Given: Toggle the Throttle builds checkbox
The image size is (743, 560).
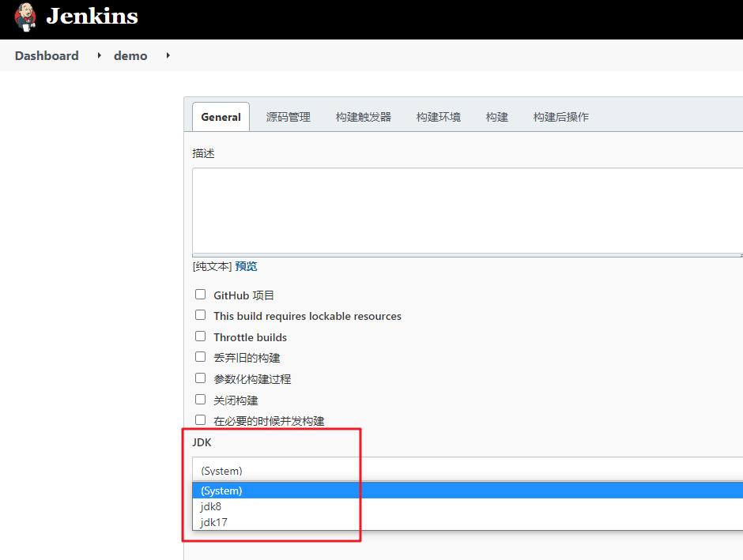Looking at the screenshot, I should [x=200, y=336].
